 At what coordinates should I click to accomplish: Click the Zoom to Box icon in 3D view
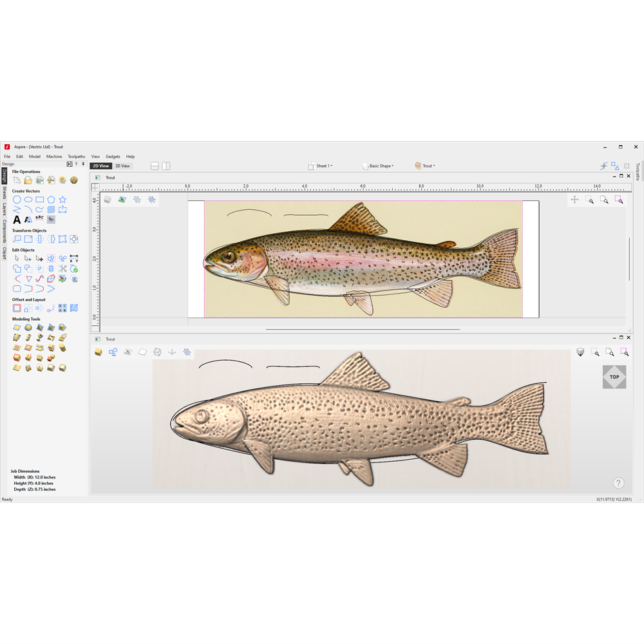coord(595,352)
